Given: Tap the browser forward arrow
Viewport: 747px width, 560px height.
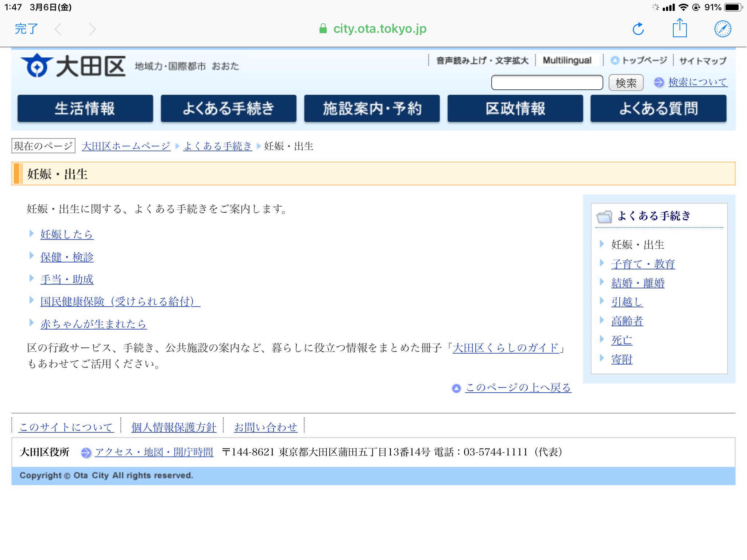Looking at the screenshot, I should point(92,29).
